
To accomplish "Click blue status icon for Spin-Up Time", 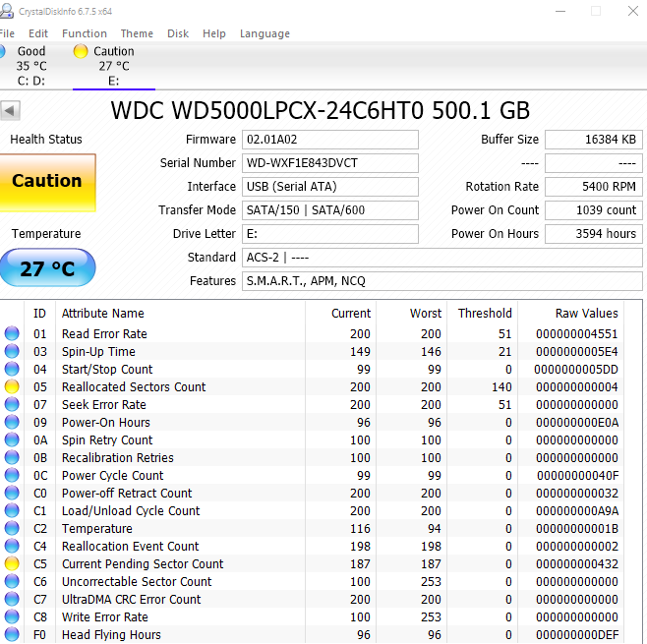I will (12, 351).
